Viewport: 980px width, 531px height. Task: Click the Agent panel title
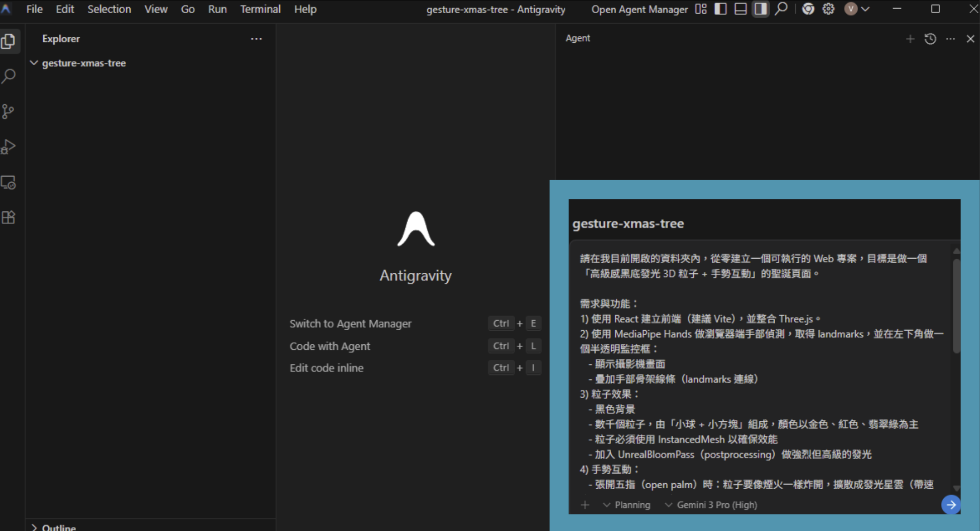click(578, 38)
